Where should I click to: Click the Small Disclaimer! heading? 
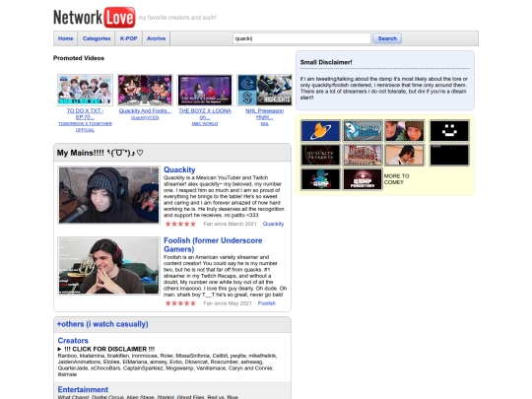pyautogui.click(x=326, y=62)
